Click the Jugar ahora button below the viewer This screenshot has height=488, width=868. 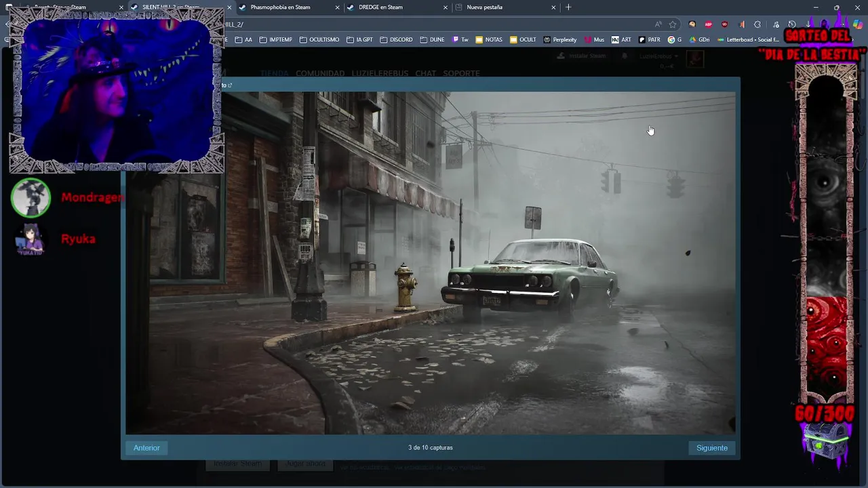304,464
